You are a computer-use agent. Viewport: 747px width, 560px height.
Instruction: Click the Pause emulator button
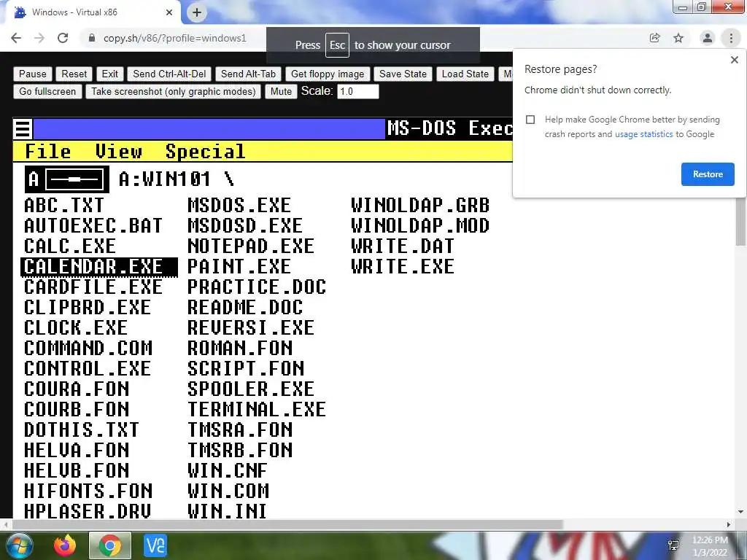tap(32, 74)
